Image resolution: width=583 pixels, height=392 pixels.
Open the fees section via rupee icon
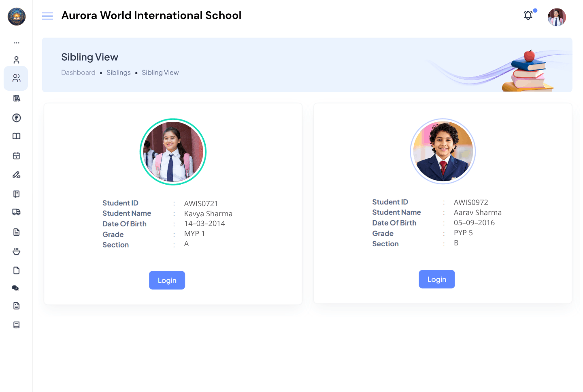16,117
